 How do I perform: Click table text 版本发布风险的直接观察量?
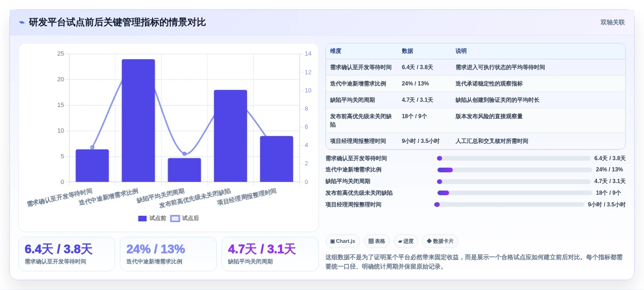(x=489, y=116)
